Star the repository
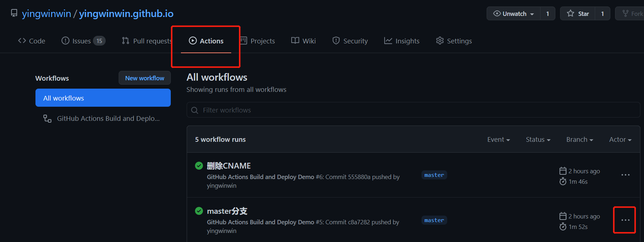Viewport: 644px width, 242px height. click(578, 14)
